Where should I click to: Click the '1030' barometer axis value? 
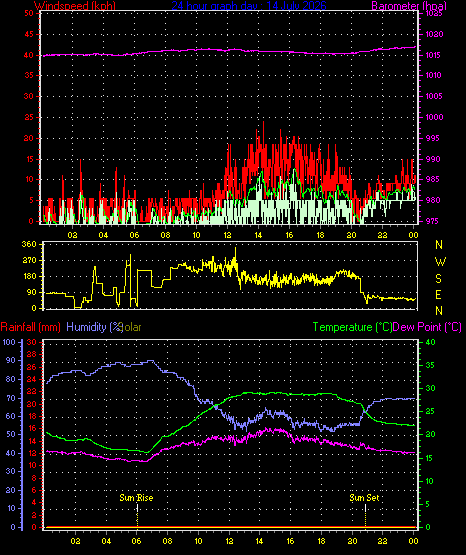434,34
